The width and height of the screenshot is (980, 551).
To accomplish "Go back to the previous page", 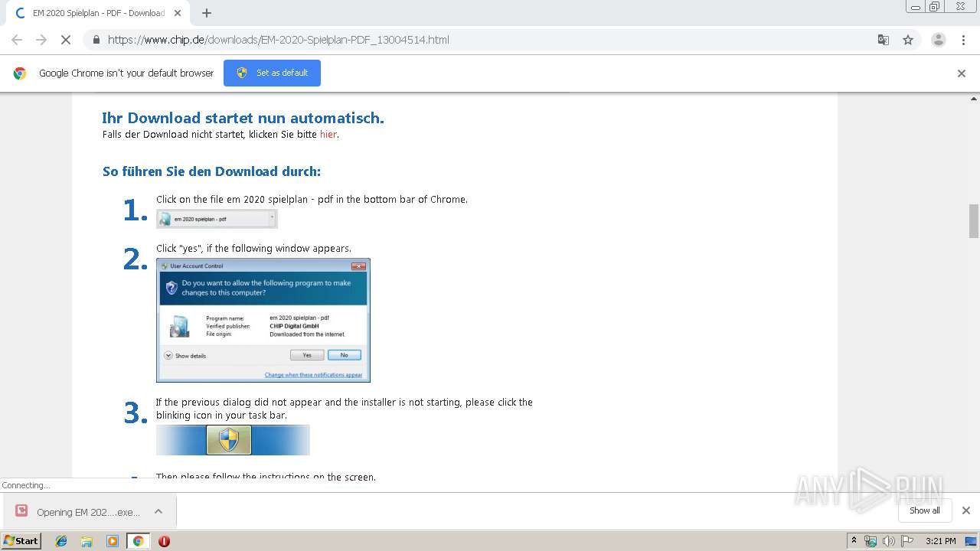I will 17,40.
